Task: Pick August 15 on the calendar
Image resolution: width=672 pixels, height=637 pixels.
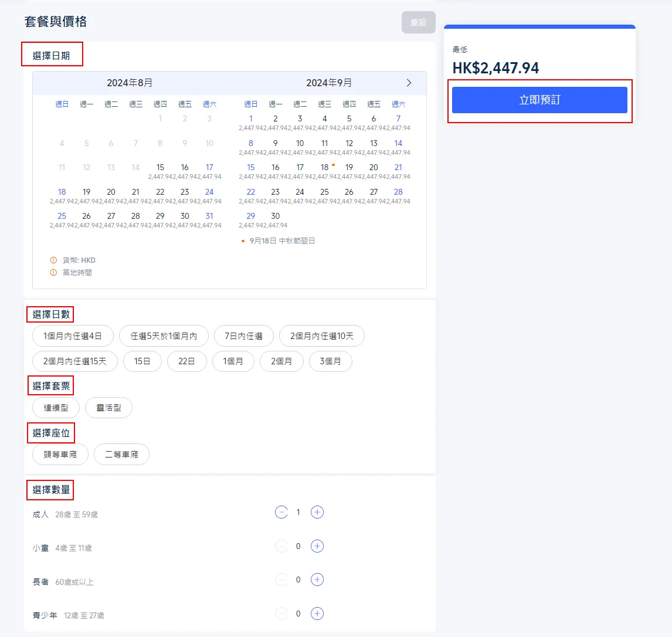Action: point(160,171)
